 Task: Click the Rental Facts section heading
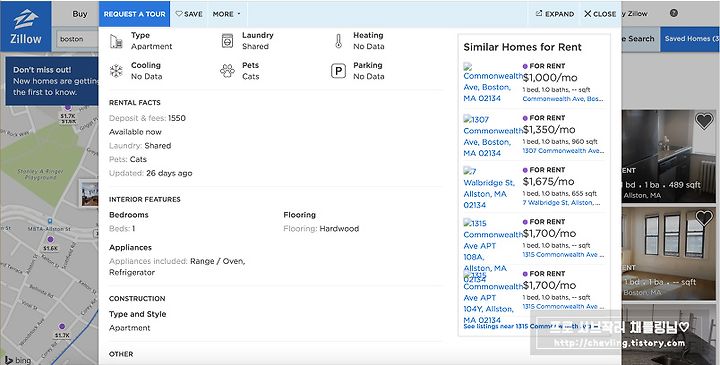pos(135,102)
